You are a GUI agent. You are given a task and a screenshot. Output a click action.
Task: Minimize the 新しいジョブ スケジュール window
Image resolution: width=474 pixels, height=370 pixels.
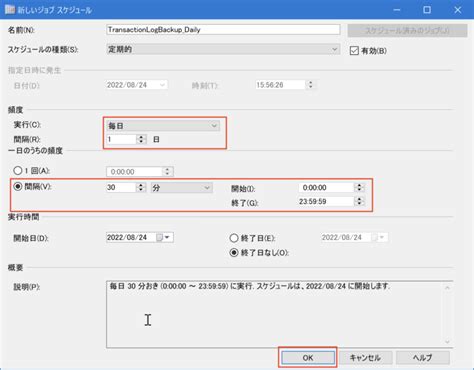click(x=396, y=10)
